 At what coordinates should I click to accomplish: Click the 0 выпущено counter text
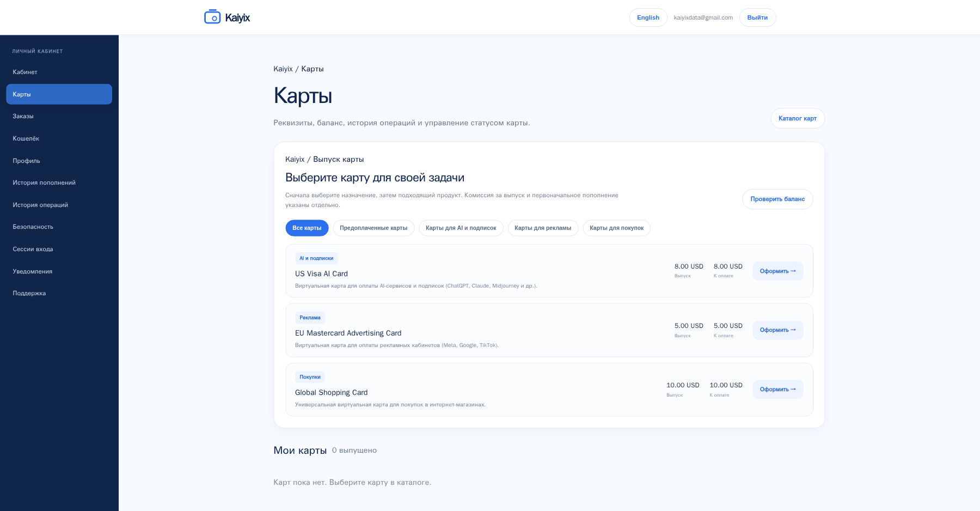pyautogui.click(x=354, y=451)
